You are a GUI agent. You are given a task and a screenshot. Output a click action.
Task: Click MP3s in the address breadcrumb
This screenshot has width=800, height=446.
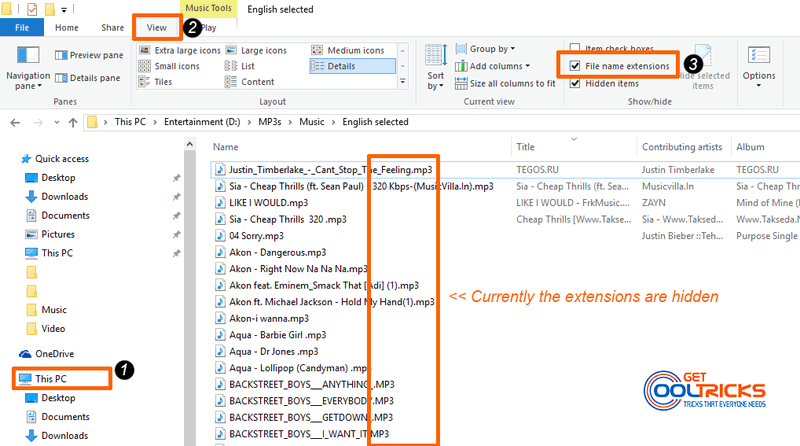269,122
